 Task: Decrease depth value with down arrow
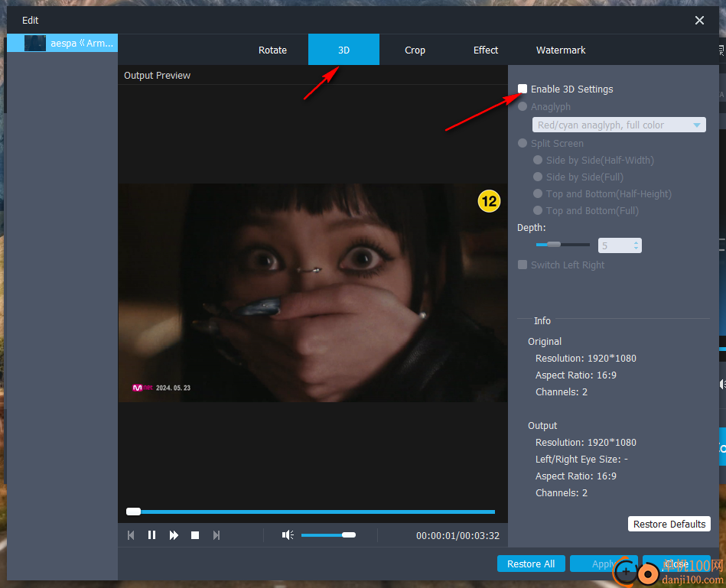(636, 249)
